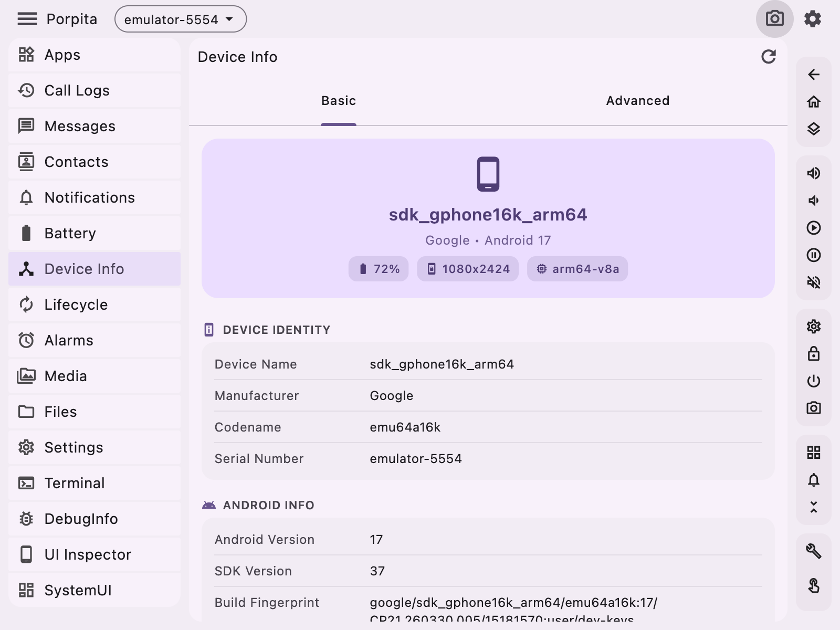This screenshot has width=840, height=630.
Task: Open recent apps layers icon
Action: (x=814, y=129)
